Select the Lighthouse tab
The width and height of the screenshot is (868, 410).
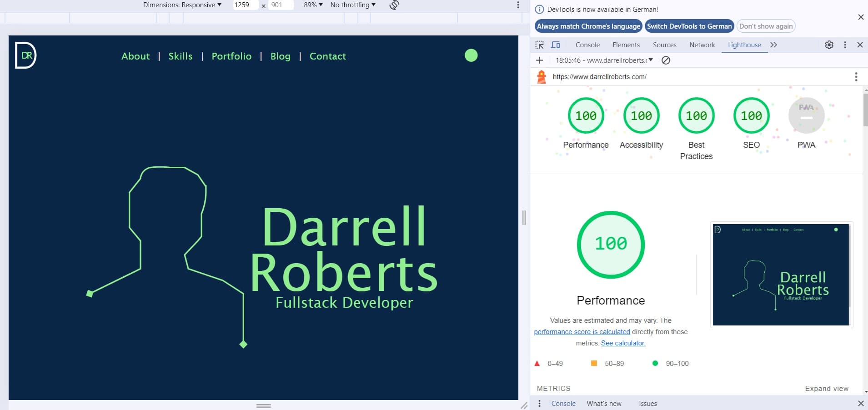744,45
